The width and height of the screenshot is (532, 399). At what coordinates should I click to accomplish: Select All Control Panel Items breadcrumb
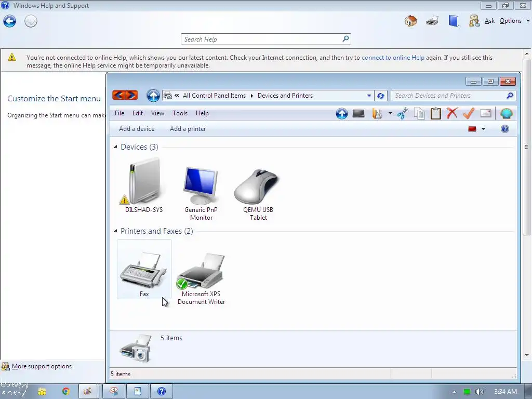214,96
